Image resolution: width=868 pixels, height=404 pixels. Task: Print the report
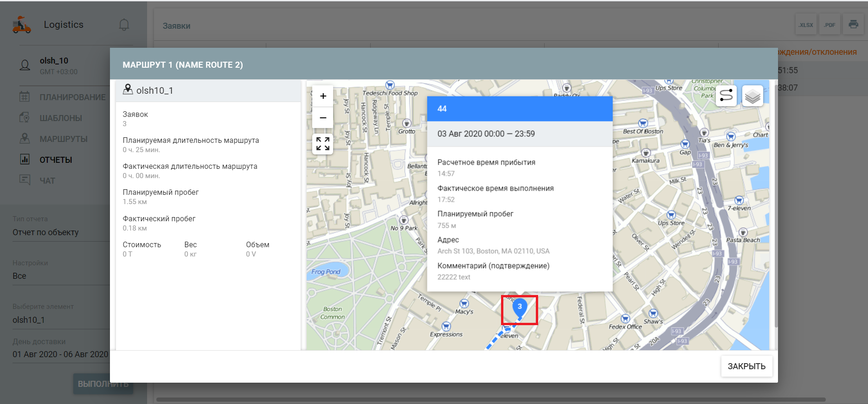pos(853,25)
